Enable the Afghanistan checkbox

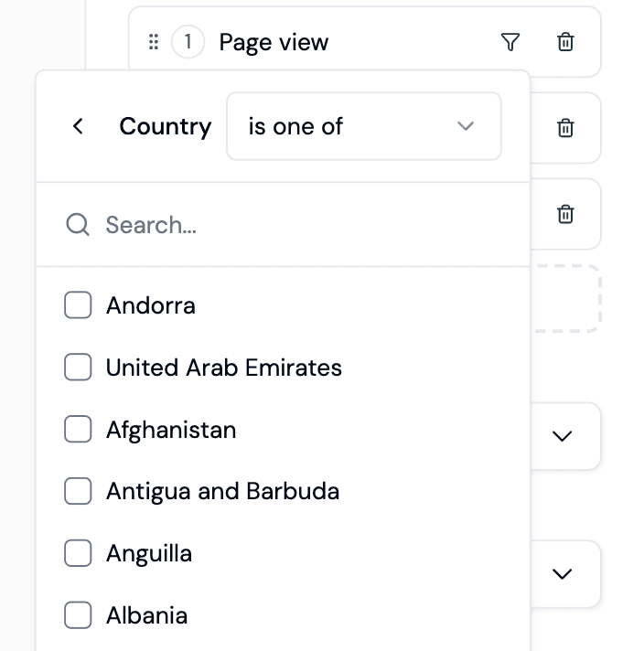(78, 430)
